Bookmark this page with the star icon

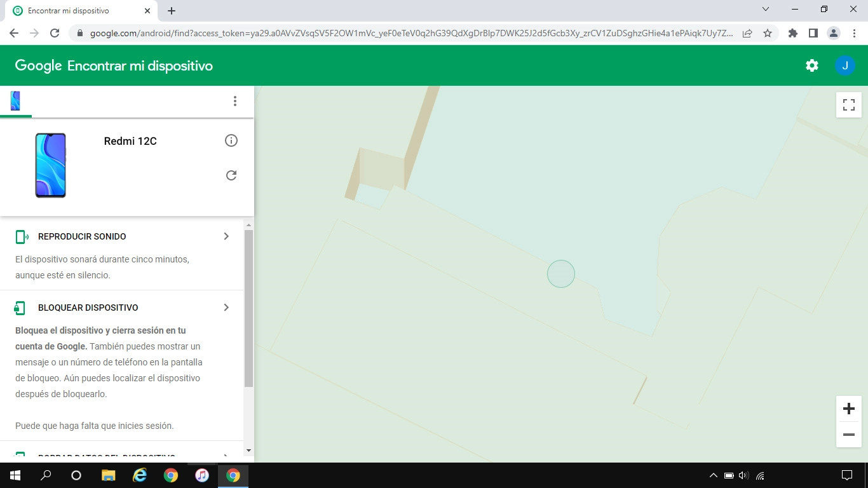pyautogui.click(x=768, y=33)
